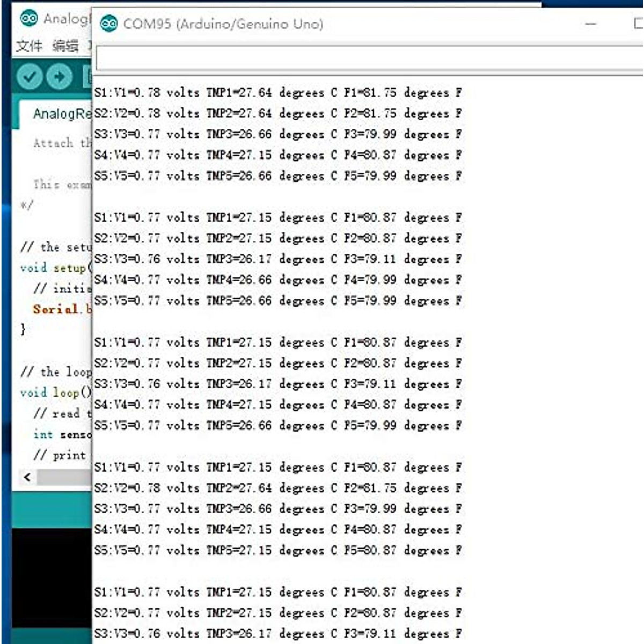644x644 pixels.
Task: Click the editor's scroll-left arrow
Action: click(x=27, y=477)
